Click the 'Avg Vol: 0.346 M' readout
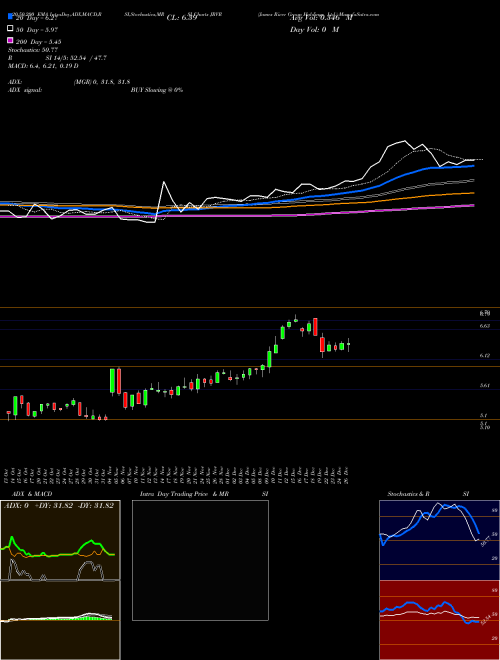This screenshot has height=660, width=500. click(321, 18)
